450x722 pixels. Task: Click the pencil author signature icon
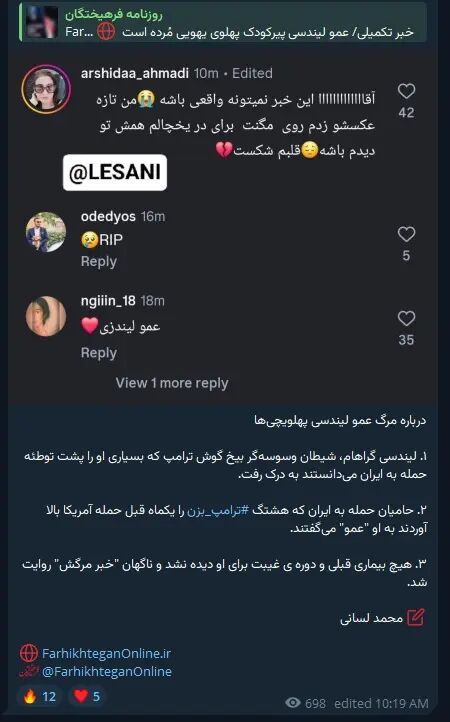coord(415,617)
